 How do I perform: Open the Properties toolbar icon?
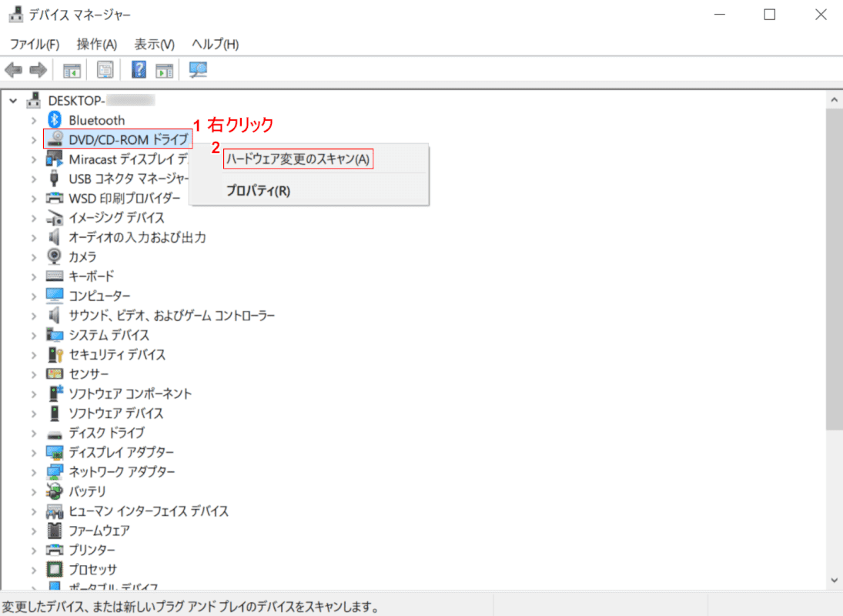click(105, 70)
